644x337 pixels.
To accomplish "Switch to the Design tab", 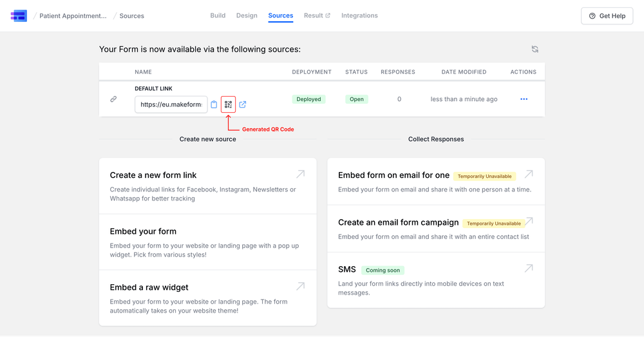I will pos(247,15).
